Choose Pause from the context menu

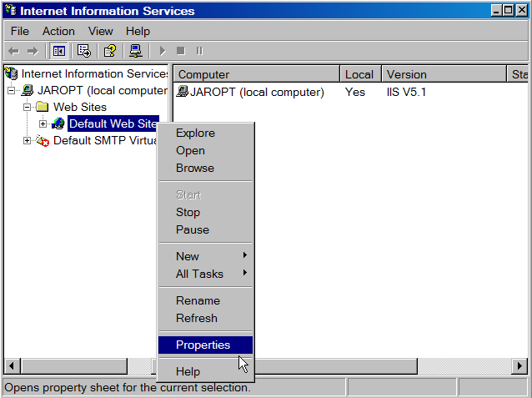pos(206,230)
